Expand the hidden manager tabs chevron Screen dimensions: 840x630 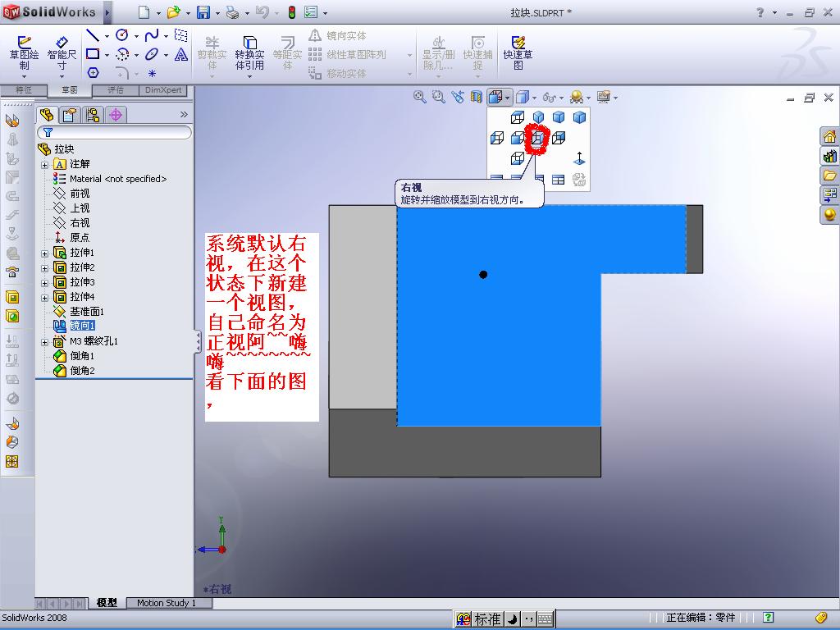coord(184,115)
